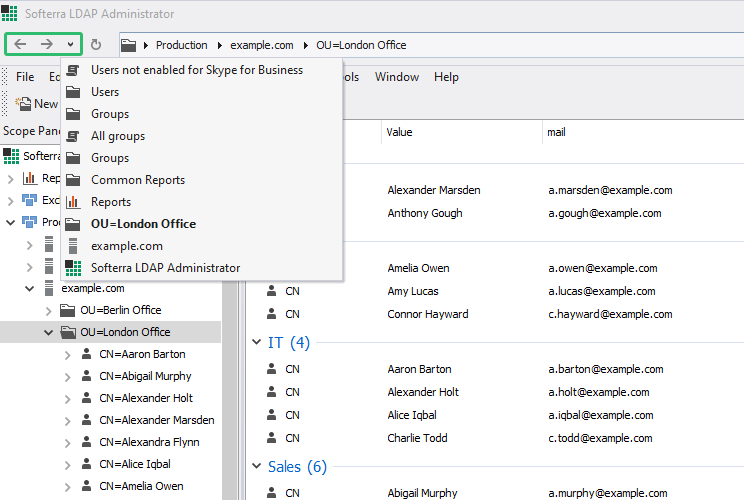Click the query icon beside All groups
Screen dimensions: 744x500
(73, 136)
